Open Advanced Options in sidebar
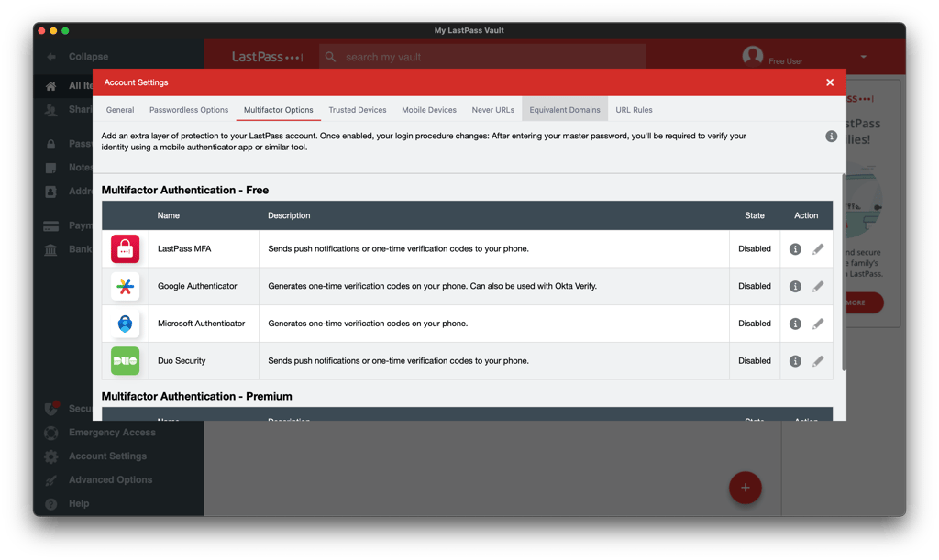 click(110, 480)
